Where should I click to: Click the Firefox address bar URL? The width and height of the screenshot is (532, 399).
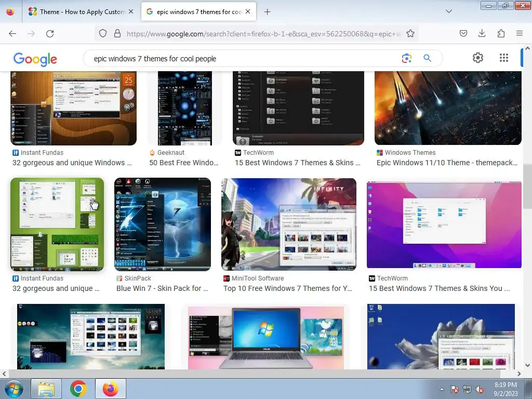click(263, 34)
